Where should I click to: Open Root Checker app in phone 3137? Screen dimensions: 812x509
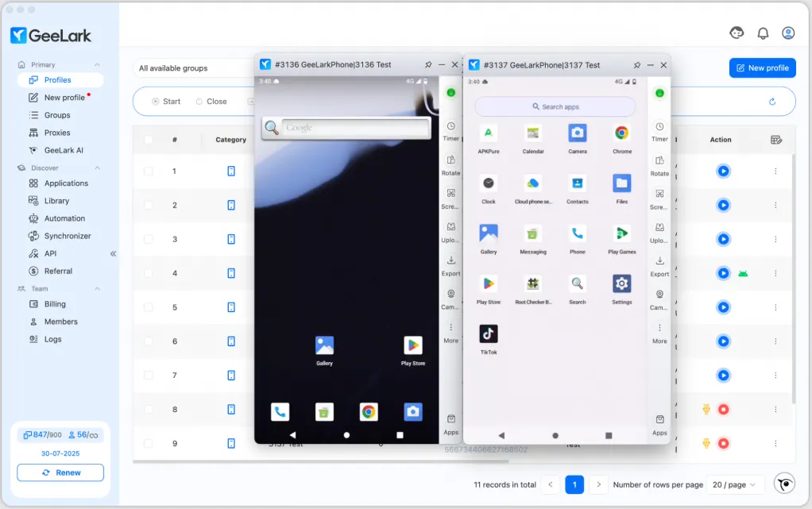[533, 284]
